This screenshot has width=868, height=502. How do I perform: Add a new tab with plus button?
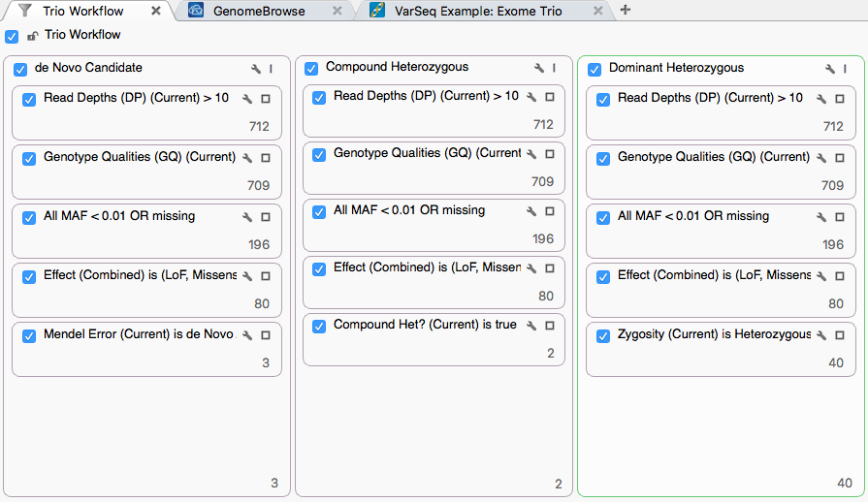point(626,10)
